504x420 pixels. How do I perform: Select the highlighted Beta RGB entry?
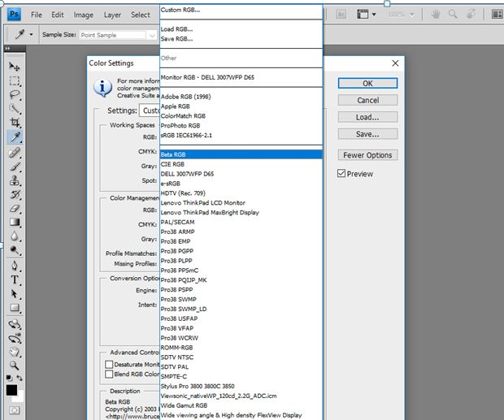(241, 154)
